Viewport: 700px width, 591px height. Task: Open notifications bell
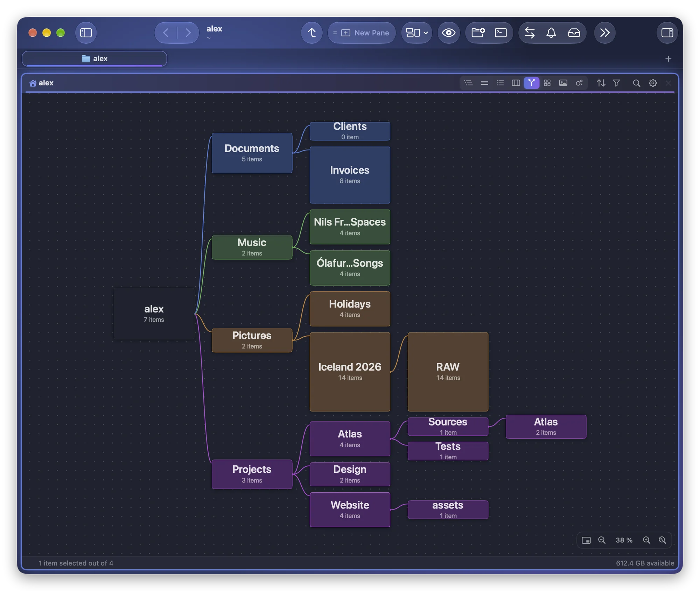point(551,33)
